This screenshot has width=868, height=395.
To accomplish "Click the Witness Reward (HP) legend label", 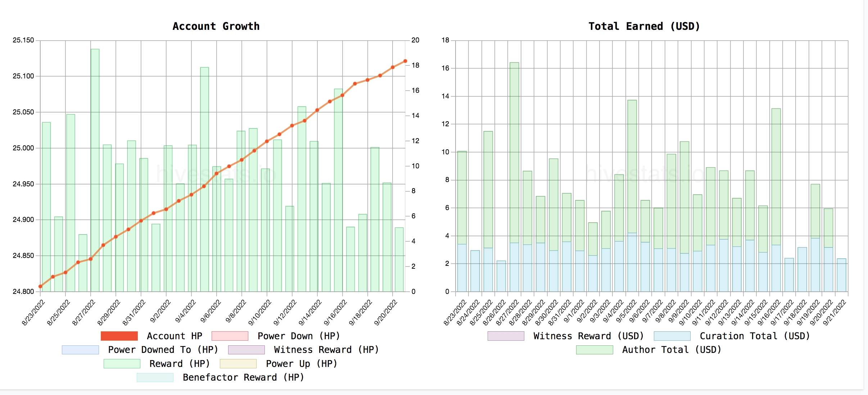I will (x=326, y=350).
